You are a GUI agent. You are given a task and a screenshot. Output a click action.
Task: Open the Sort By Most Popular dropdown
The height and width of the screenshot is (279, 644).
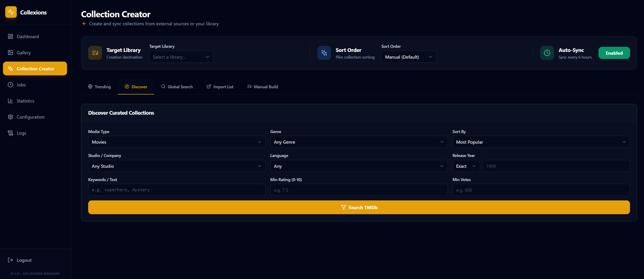click(x=541, y=142)
